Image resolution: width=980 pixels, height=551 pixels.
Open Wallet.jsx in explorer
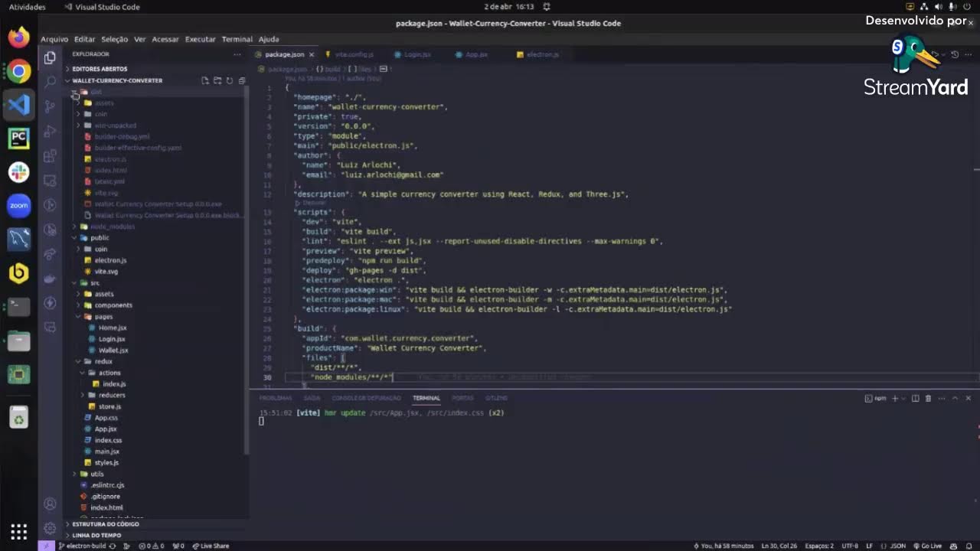[113, 350]
